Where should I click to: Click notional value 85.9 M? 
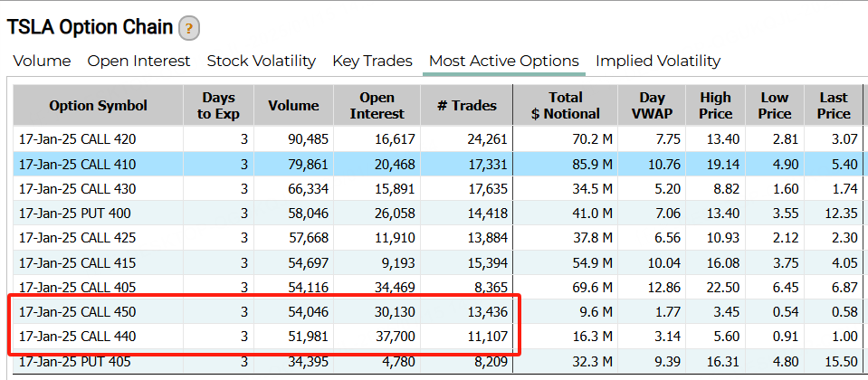pyautogui.click(x=590, y=165)
